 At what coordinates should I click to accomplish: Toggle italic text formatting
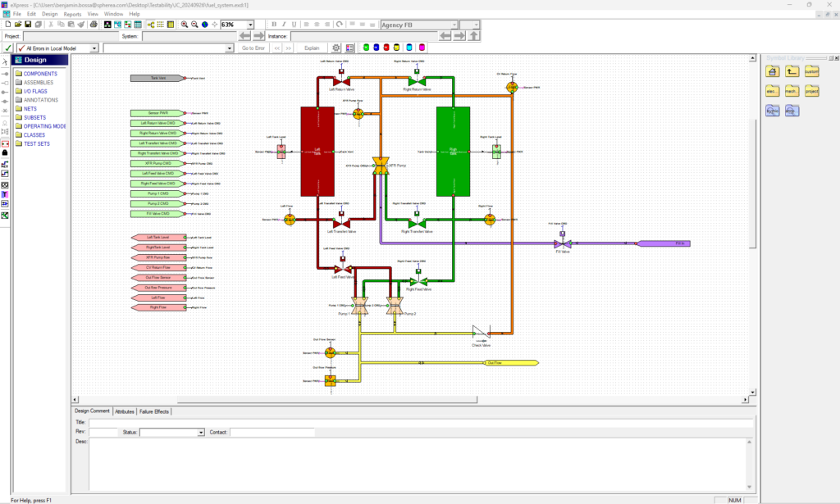[285, 25]
